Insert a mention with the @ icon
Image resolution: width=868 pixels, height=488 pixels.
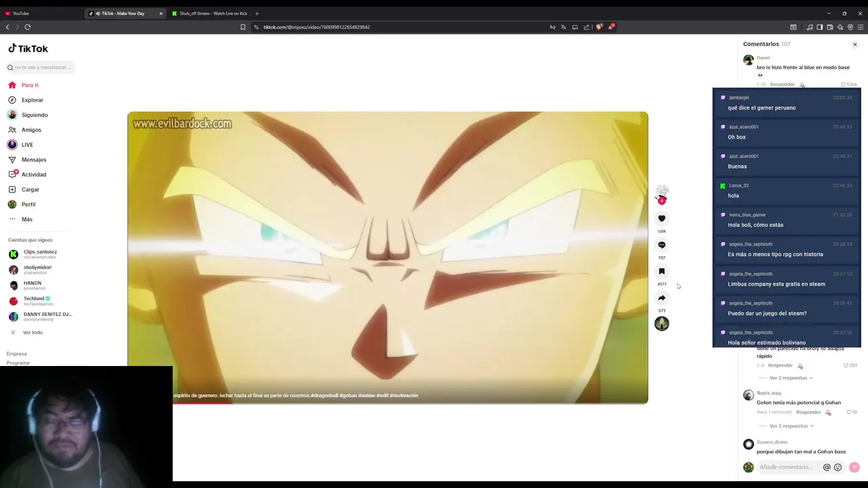click(827, 467)
